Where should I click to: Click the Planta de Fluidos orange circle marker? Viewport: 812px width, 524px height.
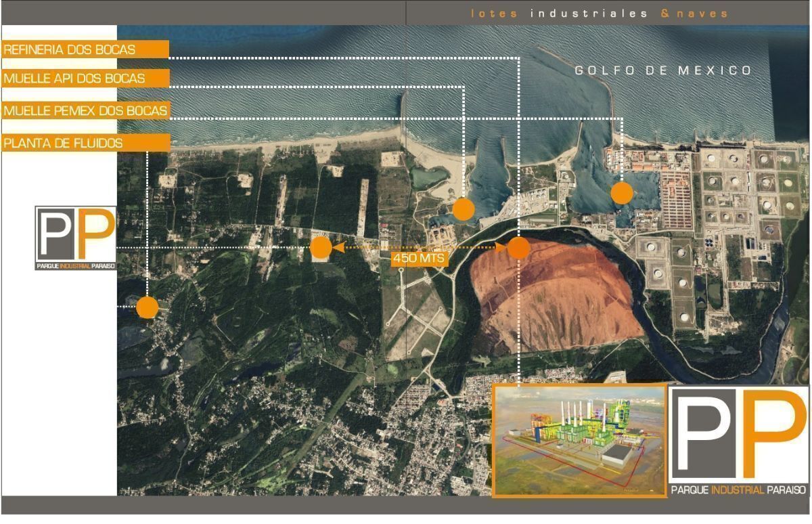tap(147, 307)
